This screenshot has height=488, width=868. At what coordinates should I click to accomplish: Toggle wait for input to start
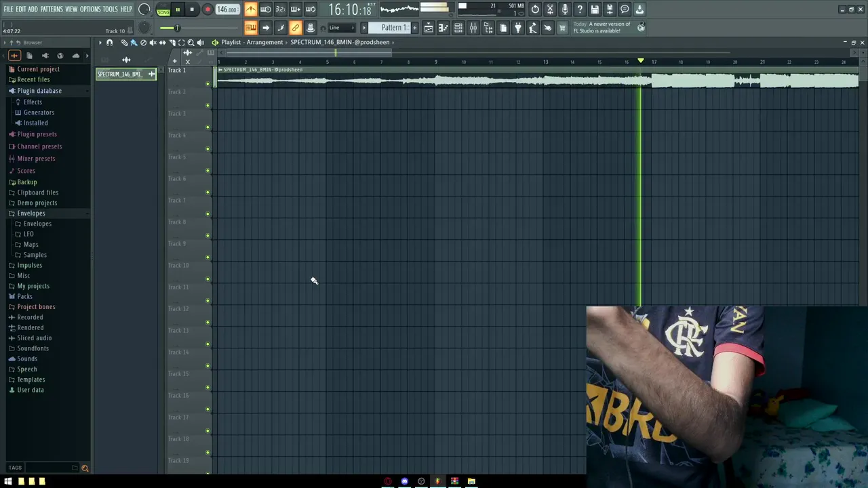(266, 9)
